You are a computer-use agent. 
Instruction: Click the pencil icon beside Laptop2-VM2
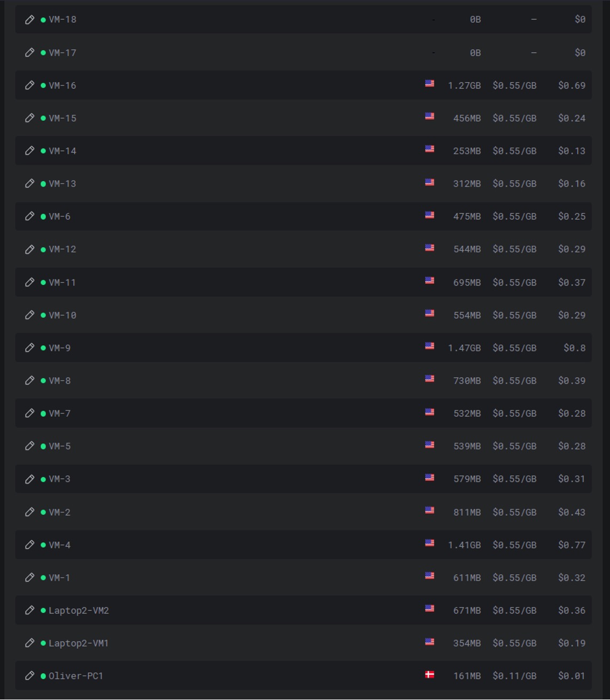(x=30, y=610)
